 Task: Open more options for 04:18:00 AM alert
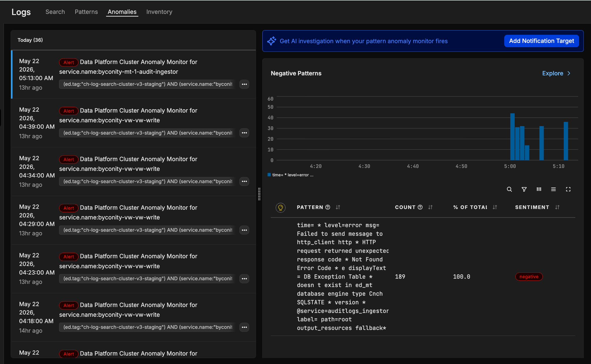(244, 327)
